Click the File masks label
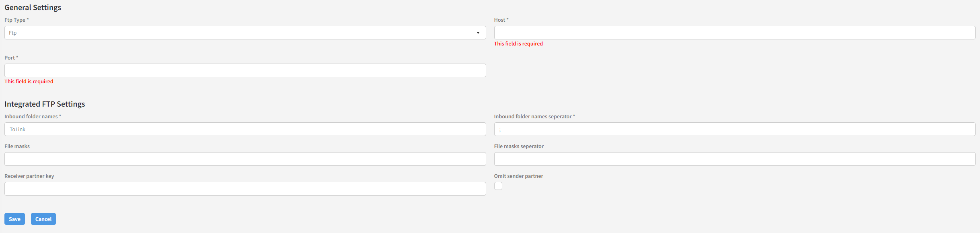 tap(17, 146)
